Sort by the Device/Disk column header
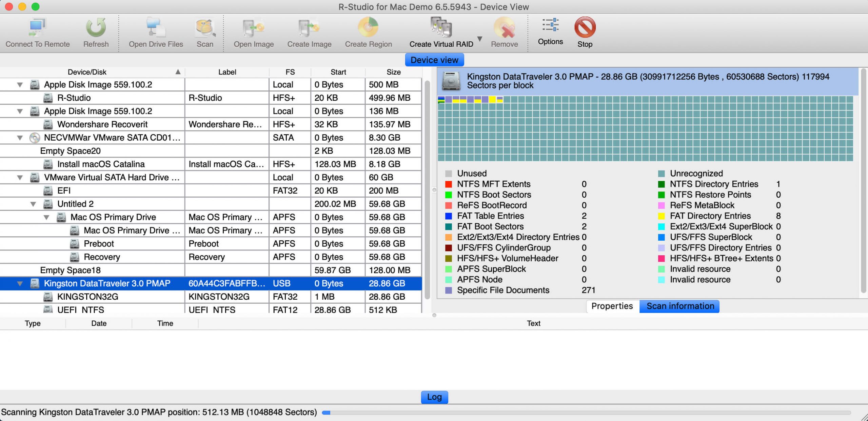The height and width of the screenshot is (421, 868). (x=92, y=72)
